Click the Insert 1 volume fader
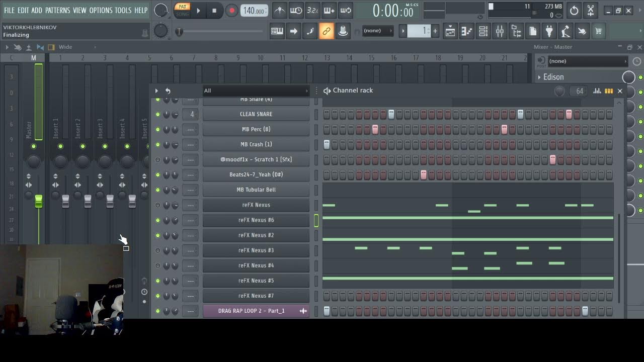644x362 pixels. (x=65, y=202)
